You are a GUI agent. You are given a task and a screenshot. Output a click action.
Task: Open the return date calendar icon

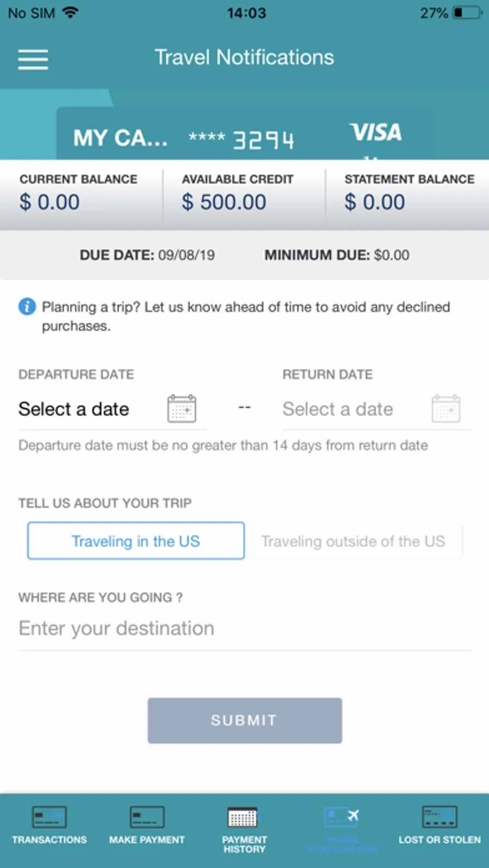(446, 408)
